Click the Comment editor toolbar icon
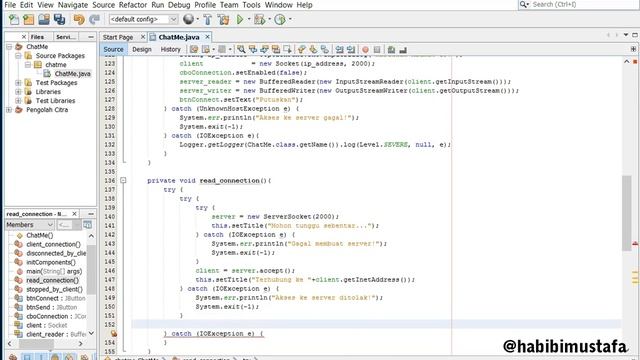This screenshot has height=360, width=640. pyautogui.click(x=391, y=49)
